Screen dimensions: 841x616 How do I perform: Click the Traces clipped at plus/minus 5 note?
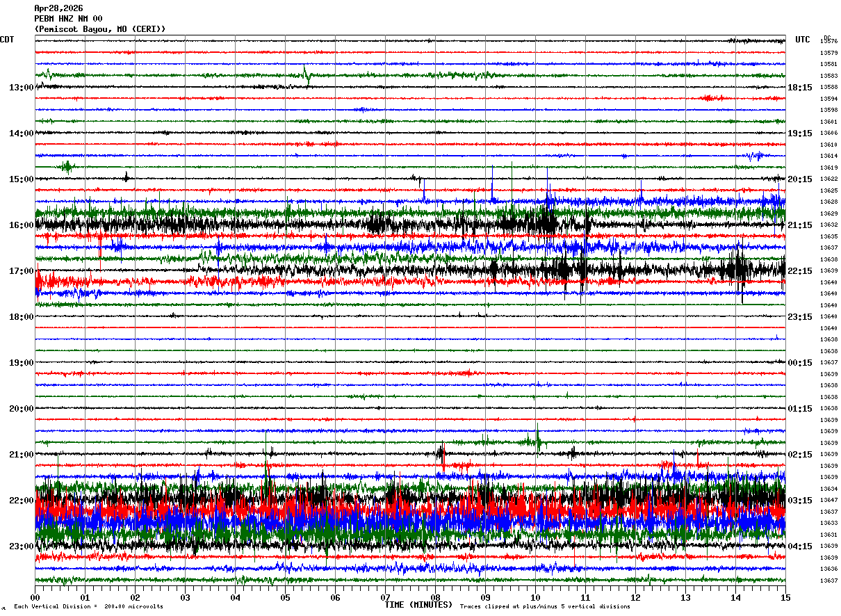pos(545,606)
